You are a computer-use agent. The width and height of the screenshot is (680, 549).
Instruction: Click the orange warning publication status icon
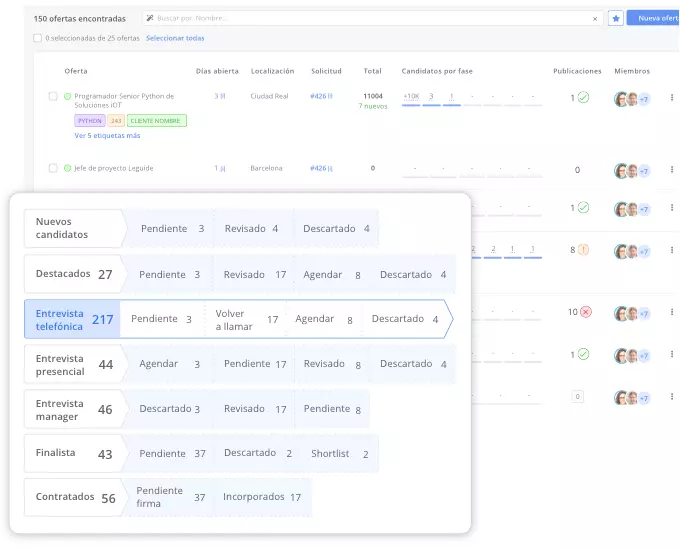pyautogui.click(x=584, y=249)
